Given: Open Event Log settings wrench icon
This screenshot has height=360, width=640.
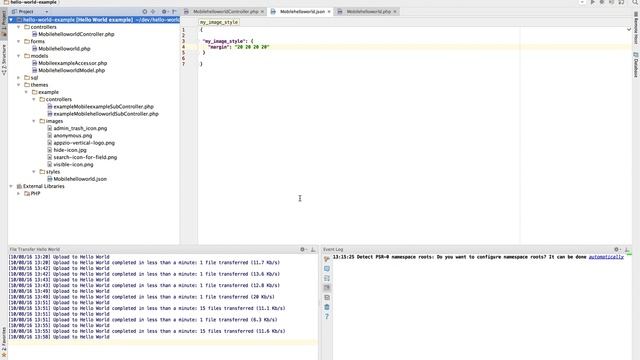Looking at the screenshot, I should (327, 259).
